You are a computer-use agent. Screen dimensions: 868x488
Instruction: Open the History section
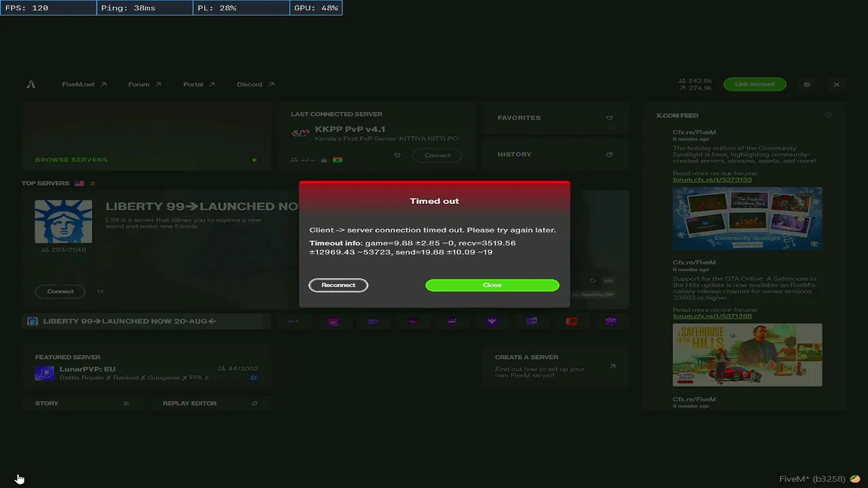tap(555, 155)
